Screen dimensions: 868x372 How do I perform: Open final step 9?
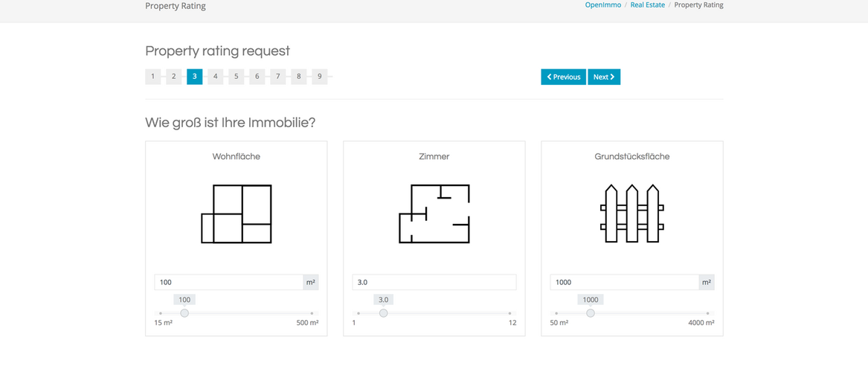(x=319, y=77)
